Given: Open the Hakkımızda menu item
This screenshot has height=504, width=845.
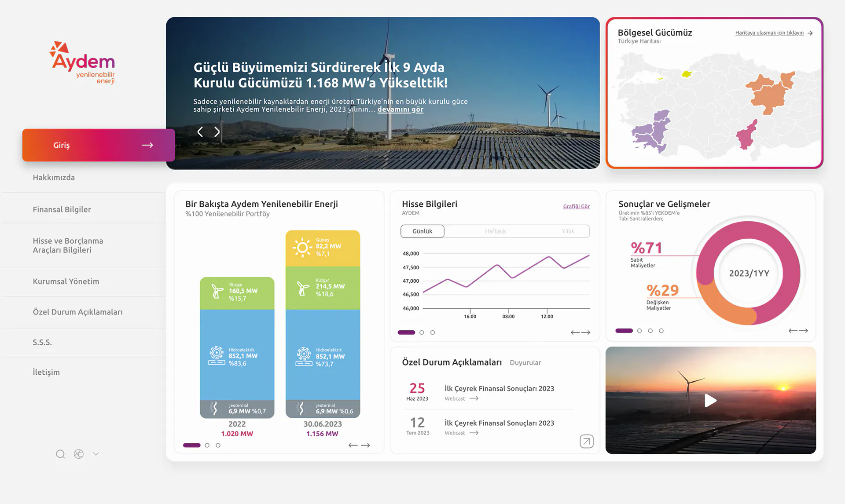Looking at the screenshot, I should coord(54,178).
